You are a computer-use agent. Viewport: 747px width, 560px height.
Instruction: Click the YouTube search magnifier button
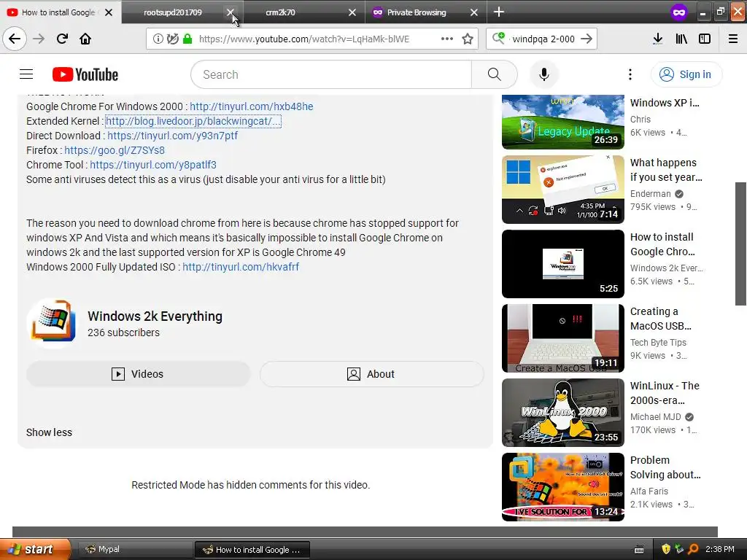[495, 74]
